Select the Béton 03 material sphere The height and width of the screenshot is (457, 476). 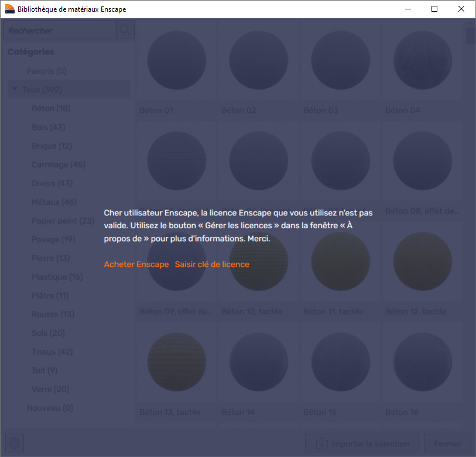pyautogui.click(x=341, y=60)
